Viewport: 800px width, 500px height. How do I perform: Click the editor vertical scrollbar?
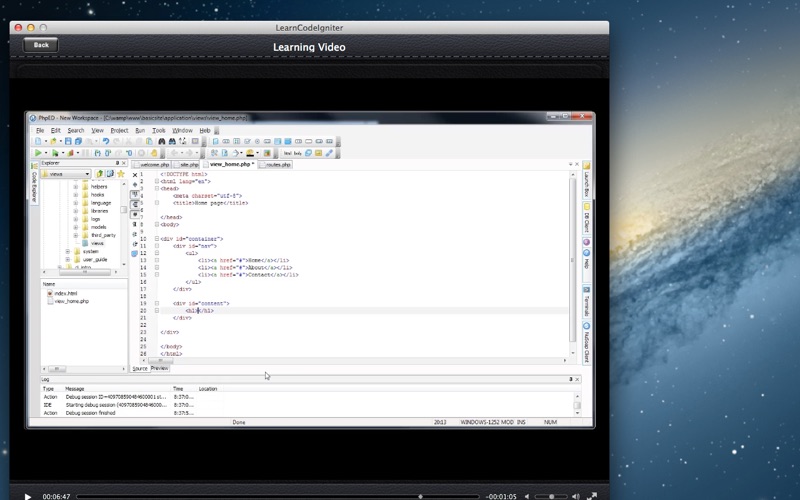coord(572,260)
